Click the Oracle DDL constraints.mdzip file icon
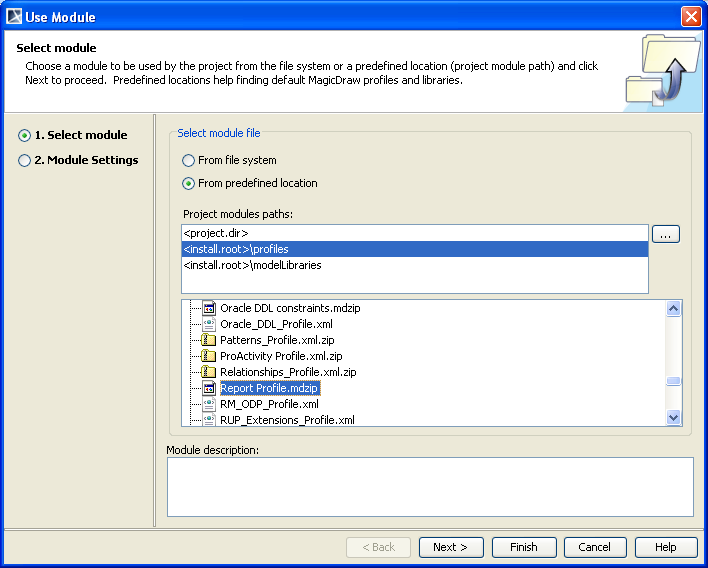 click(x=209, y=308)
